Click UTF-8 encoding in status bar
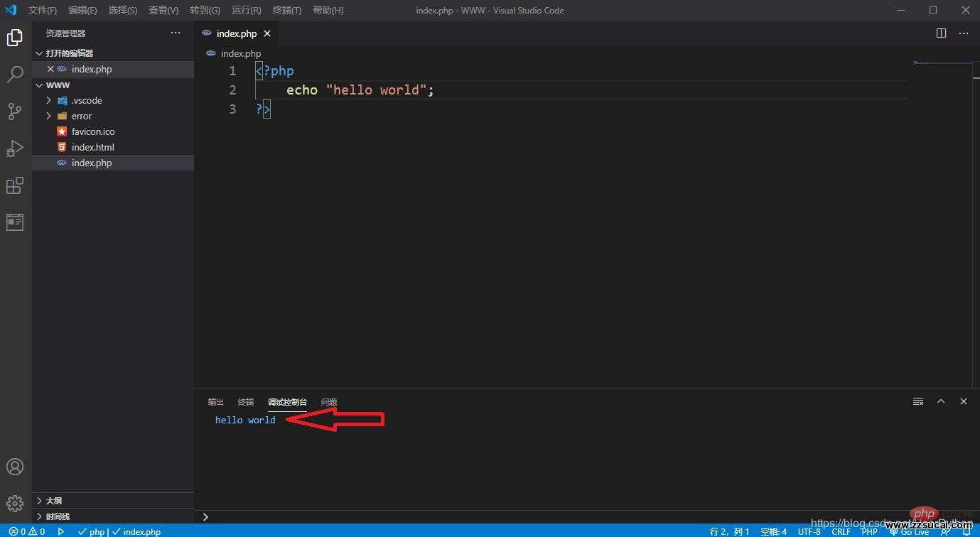This screenshot has height=537, width=980. pos(809,531)
